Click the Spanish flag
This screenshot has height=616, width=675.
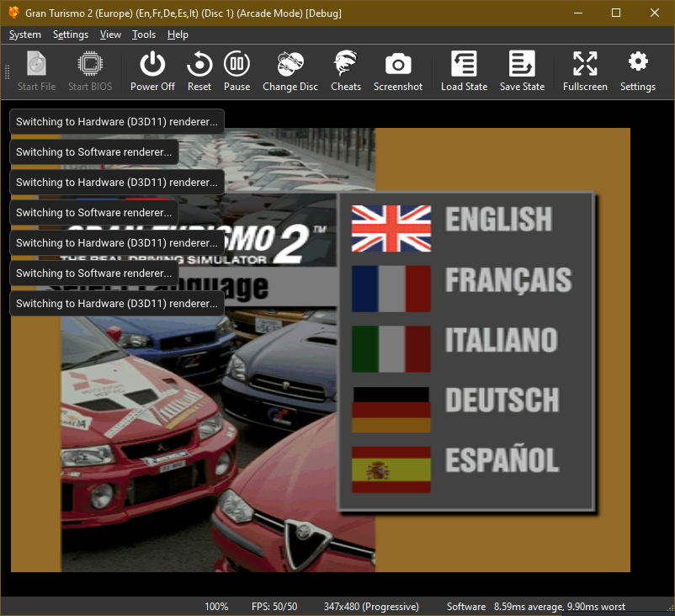391,470
